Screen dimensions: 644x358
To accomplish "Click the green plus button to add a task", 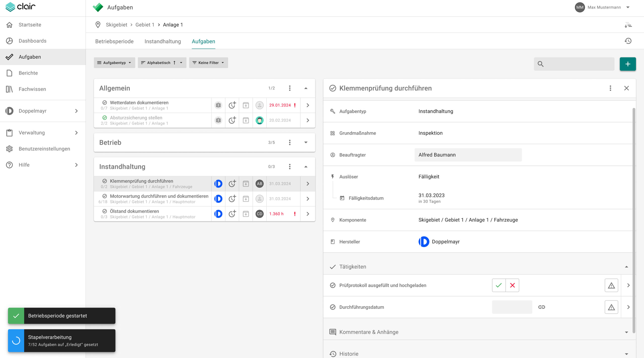I will tap(627, 64).
